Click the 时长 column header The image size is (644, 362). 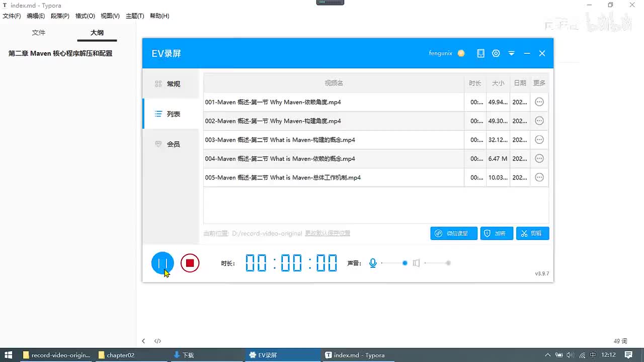[475, 83]
